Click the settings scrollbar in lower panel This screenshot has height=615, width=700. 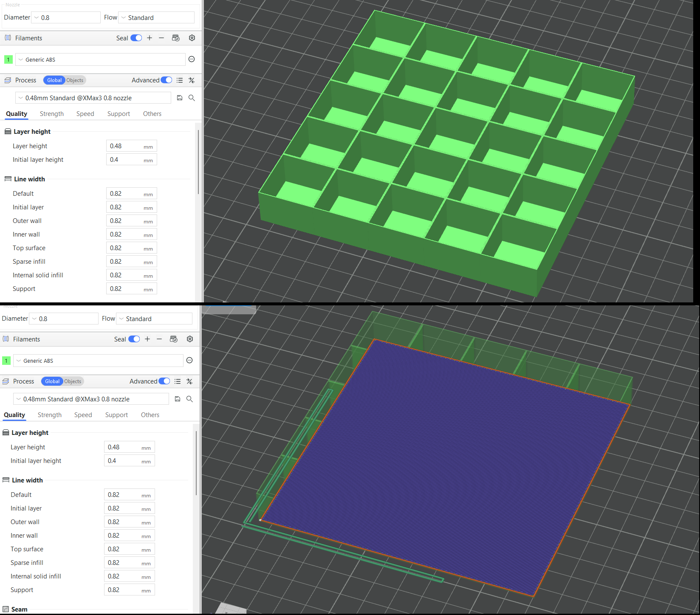coord(196,463)
